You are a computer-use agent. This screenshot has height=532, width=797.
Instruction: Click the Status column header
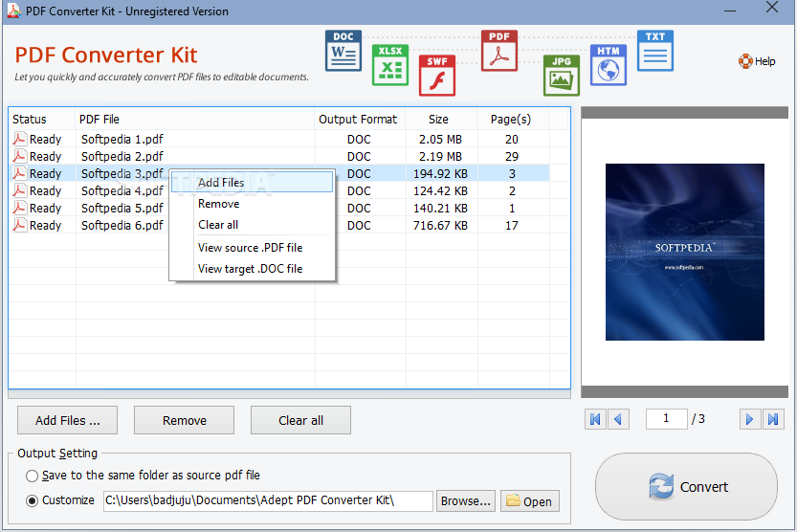(x=42, y=119)
